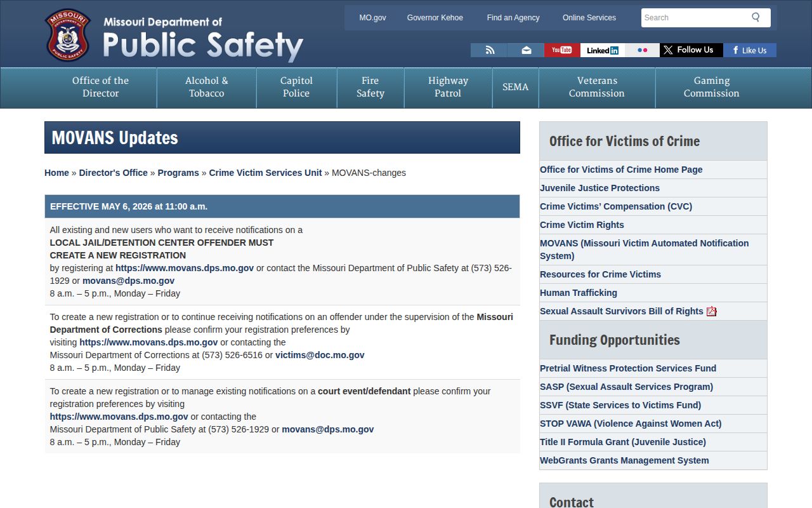Open Crime Victims' Compensation (CVC) link

(616, 206)
